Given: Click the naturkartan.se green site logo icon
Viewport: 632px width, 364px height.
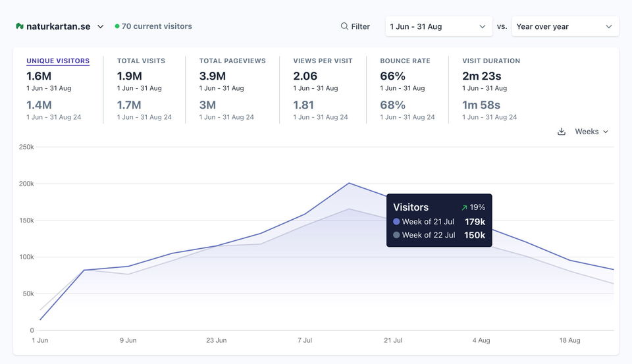Looking at the screenshot, I should pos(20,26).
